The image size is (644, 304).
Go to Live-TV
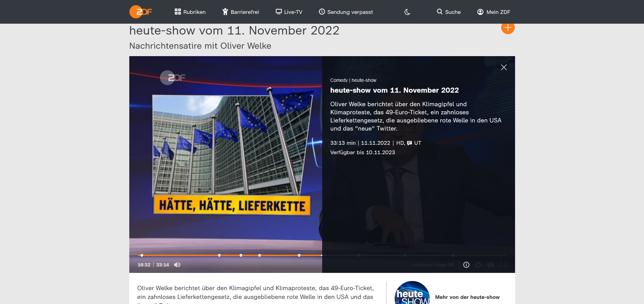tap(289, 12)
